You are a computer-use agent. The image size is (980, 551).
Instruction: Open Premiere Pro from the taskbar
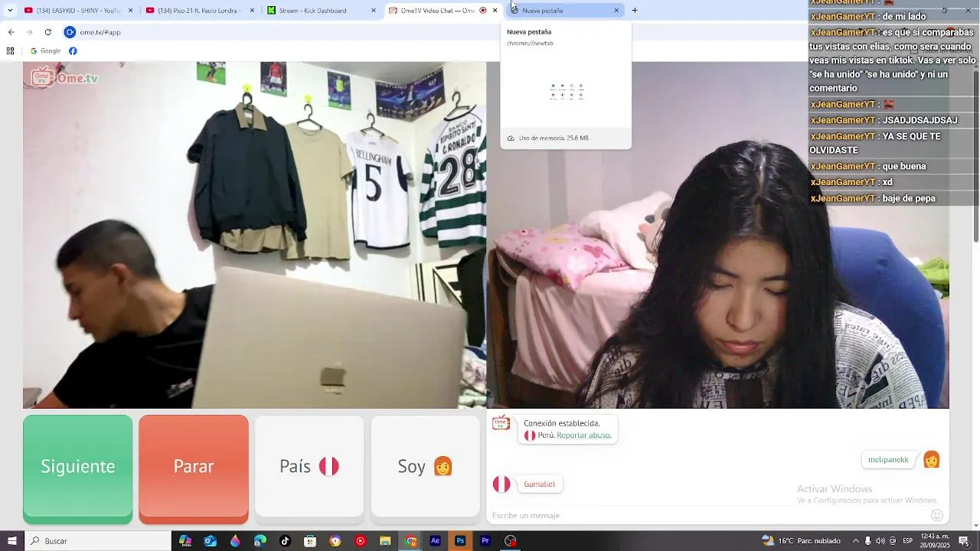(x=485, y=541)
